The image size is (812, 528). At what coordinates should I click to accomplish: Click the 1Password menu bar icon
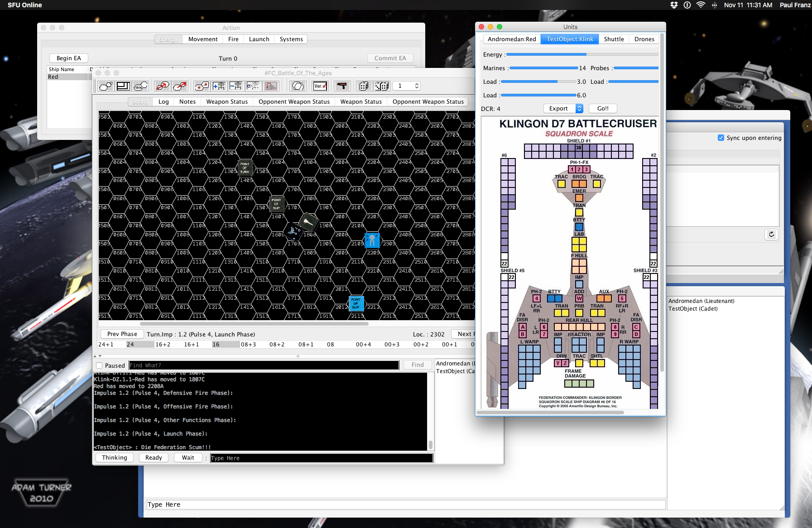click(x=687, y=5)
